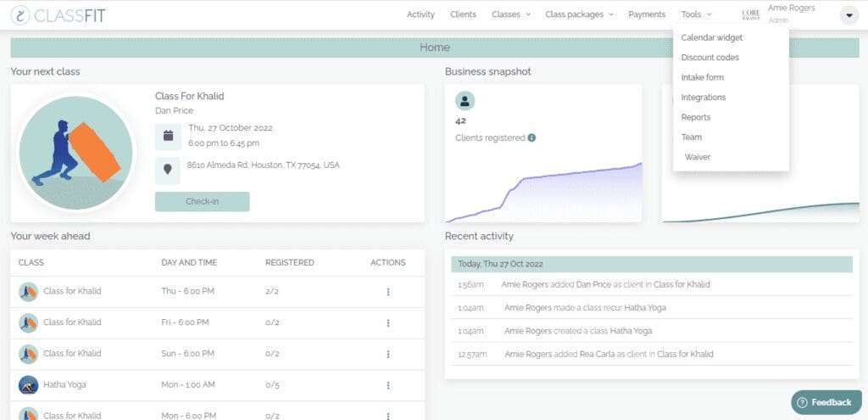
Task: Open actions menu for Hatha Yoga row
Action: coord(388,385)
